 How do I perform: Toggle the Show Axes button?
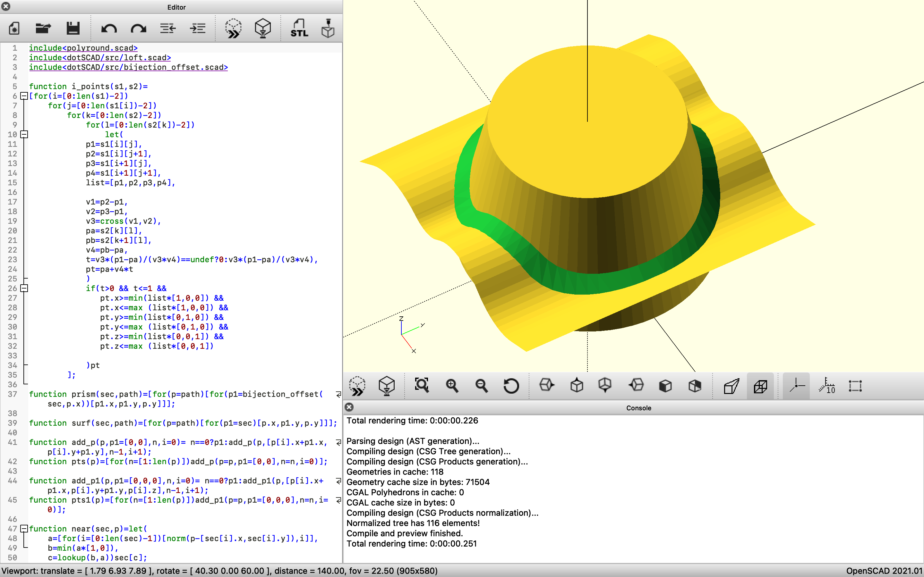797,385
